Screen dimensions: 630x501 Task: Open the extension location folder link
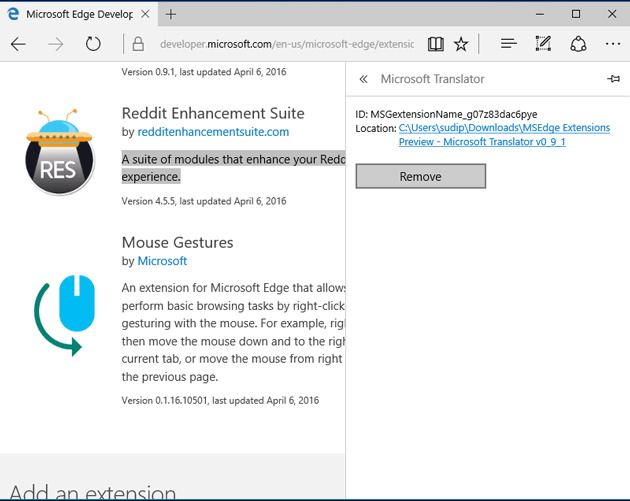click(x=504, y=135)
